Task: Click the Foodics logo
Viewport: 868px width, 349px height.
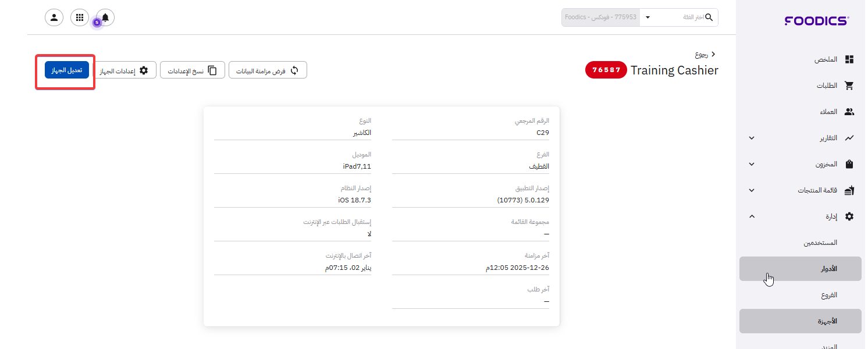Action: click(x=816, y=21)
